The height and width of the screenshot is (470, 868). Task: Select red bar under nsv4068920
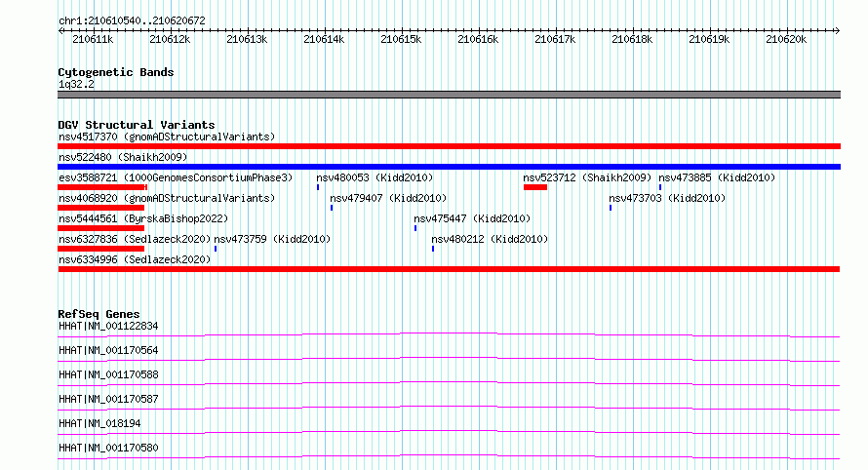click(100, 208)
